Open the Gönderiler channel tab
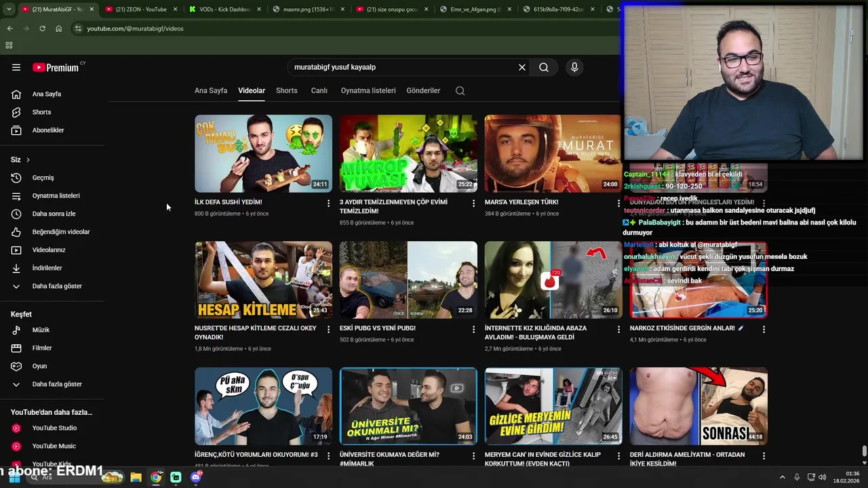Screen dimensions: 868x488 click(x=423, y=91)
